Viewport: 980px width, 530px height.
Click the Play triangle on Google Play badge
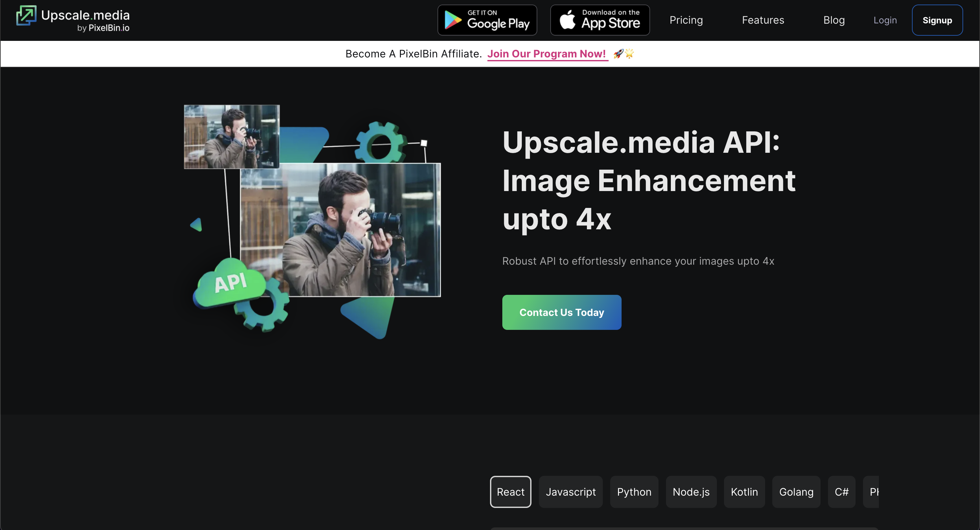[453, 20]
